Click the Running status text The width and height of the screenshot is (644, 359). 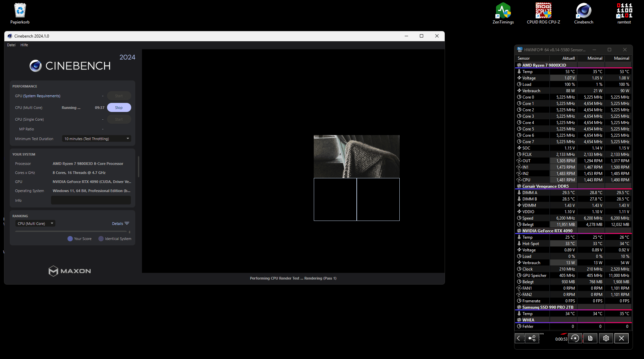[71, 108]
